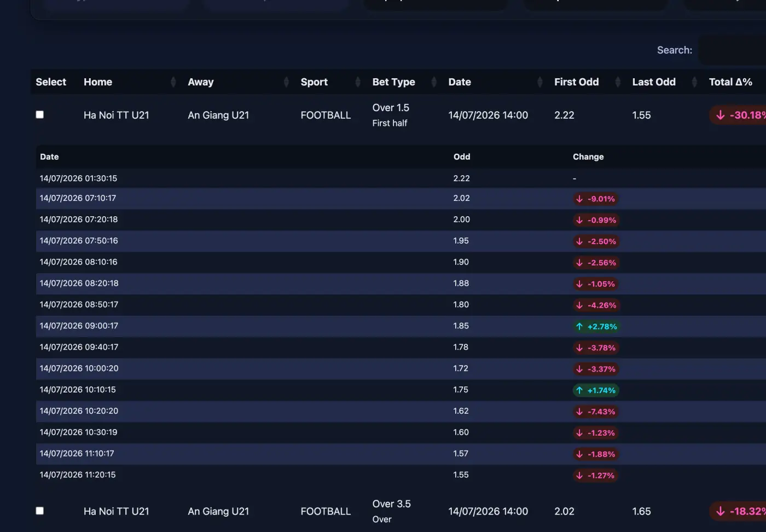Click the Over 1.5 First half bet type
Viewport: 766px width, 532px height.
pyautogui.click(x=391, y=115)
